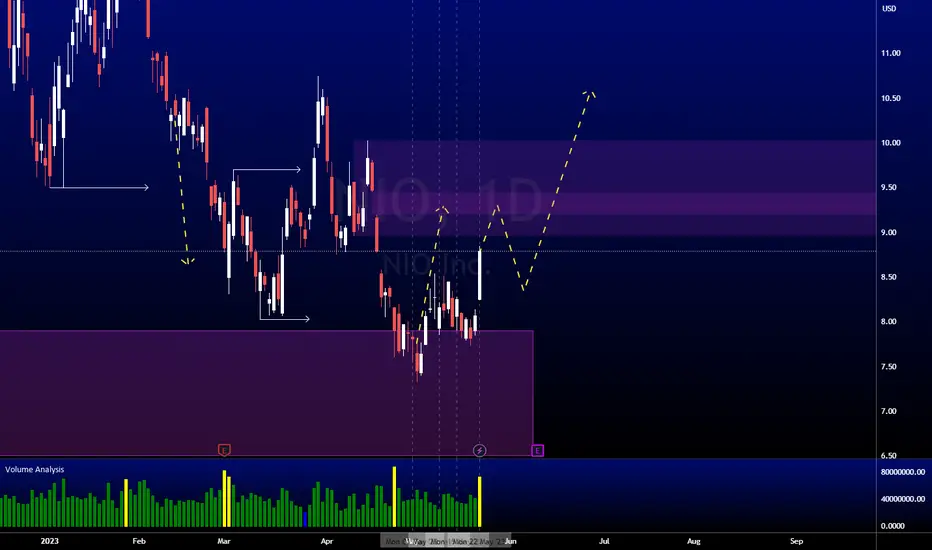Click the red earnings E marker near March
Image resolution: width=932 pixels, height=550 pixels.
coord(223,450)
